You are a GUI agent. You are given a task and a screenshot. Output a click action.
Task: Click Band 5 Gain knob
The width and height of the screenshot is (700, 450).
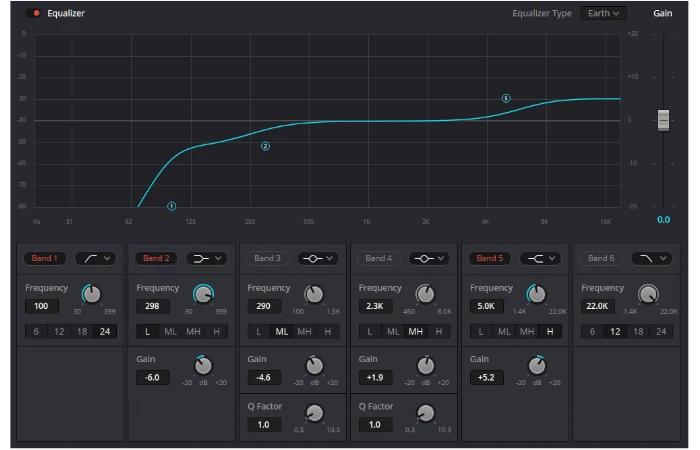pyautogui.click(x=537, y=366)
